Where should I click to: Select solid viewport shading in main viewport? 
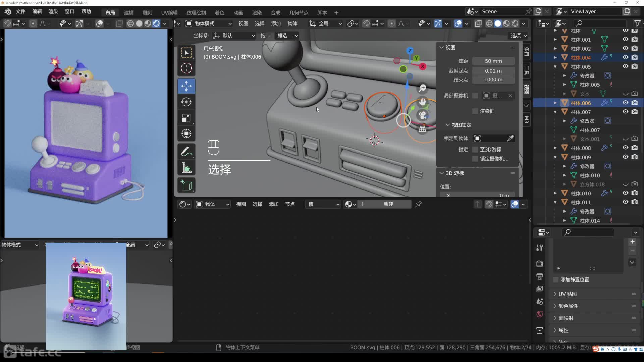[498, 23]
